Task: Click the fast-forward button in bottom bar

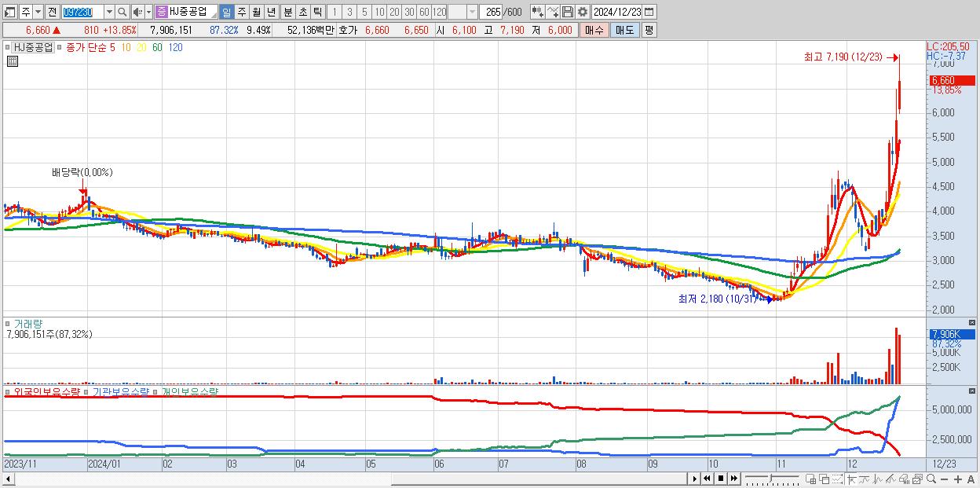Action: click(x=733, y=479)
